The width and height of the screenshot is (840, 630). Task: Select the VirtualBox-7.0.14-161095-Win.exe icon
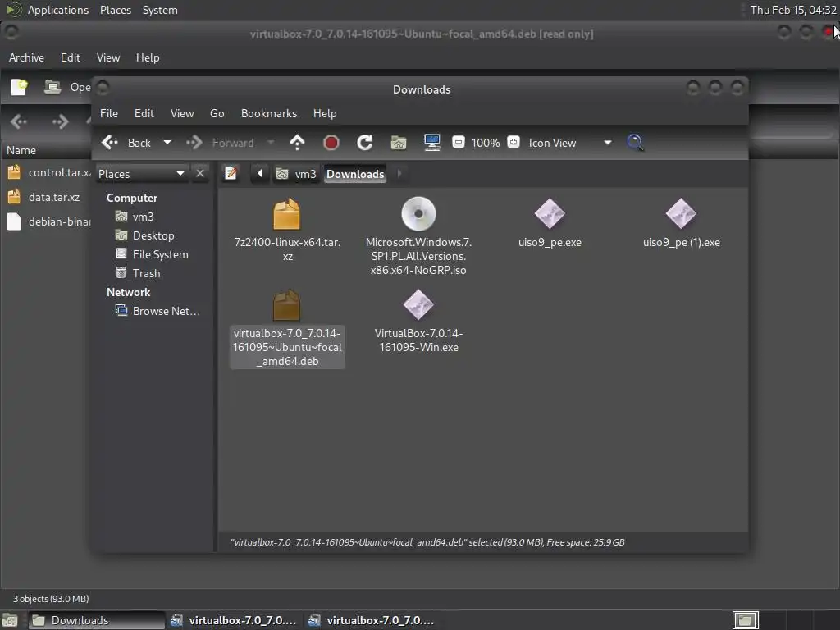point(418,305)
